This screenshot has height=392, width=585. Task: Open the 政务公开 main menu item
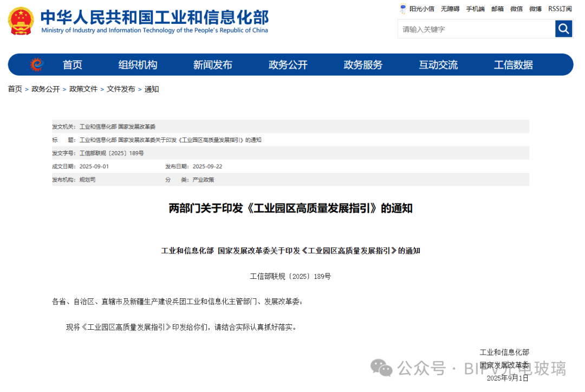tap(288, 65)
